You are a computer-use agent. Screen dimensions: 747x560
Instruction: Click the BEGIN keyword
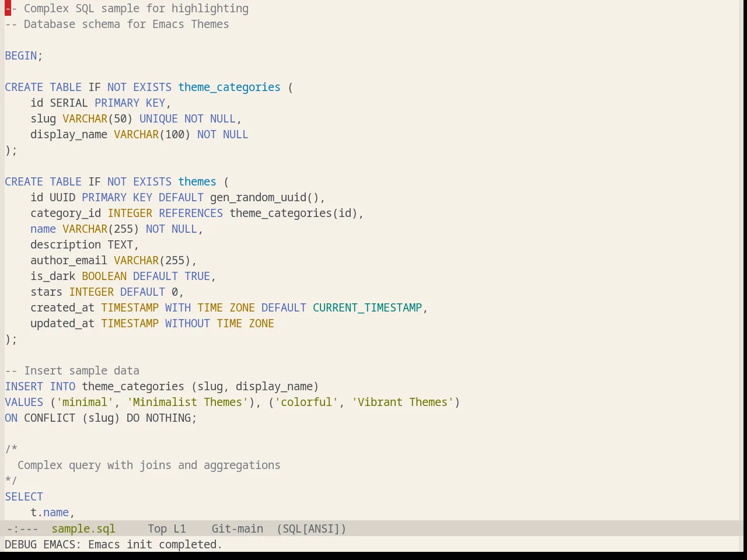(x=21, y=56)
